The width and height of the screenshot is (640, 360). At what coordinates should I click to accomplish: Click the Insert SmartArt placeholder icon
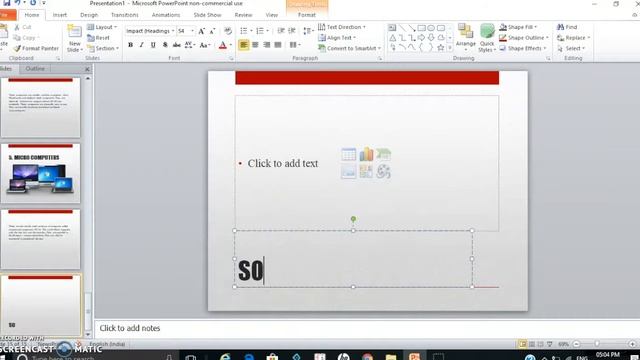[384, 154]
